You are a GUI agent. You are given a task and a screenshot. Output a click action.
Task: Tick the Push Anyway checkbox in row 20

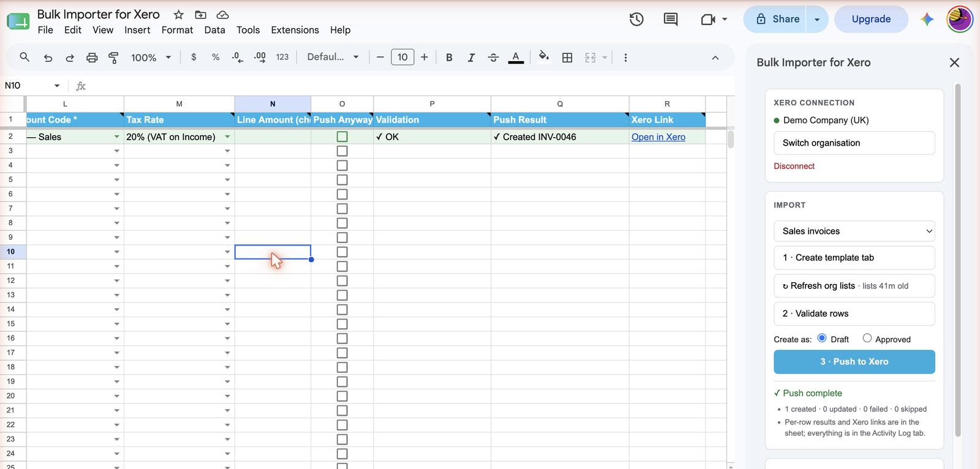click(x=342, y=396)
